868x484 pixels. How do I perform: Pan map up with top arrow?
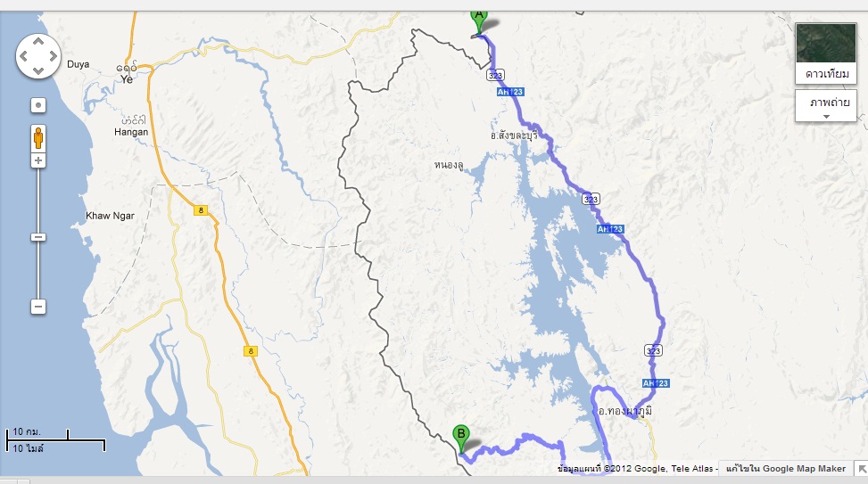38,42
